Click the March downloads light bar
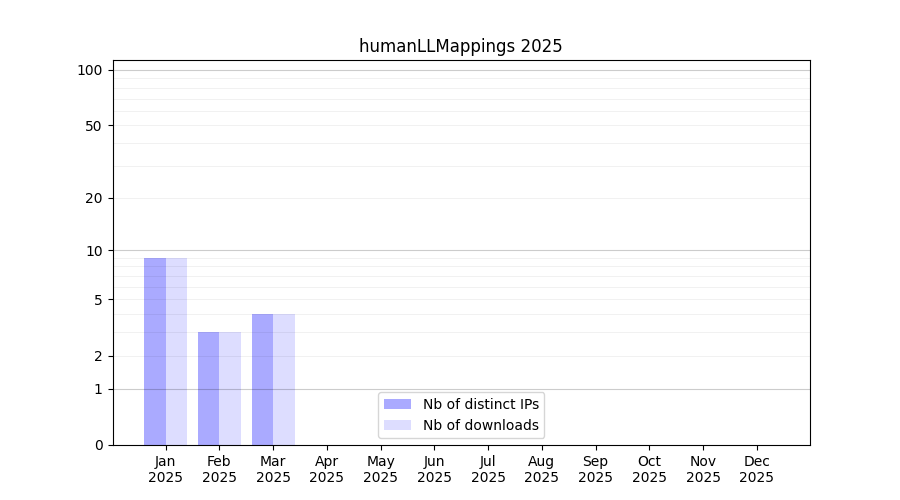This screenshot has height=500, width=900. click(x=284, y=379)
